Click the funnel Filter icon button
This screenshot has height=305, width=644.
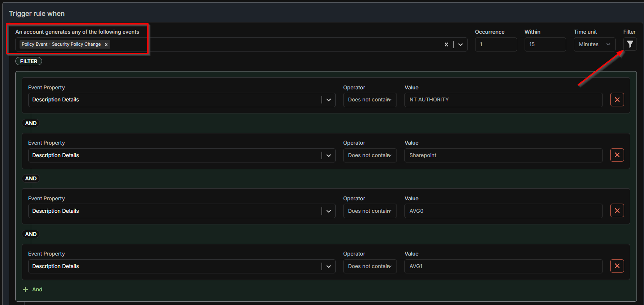(x=630, y=44)
